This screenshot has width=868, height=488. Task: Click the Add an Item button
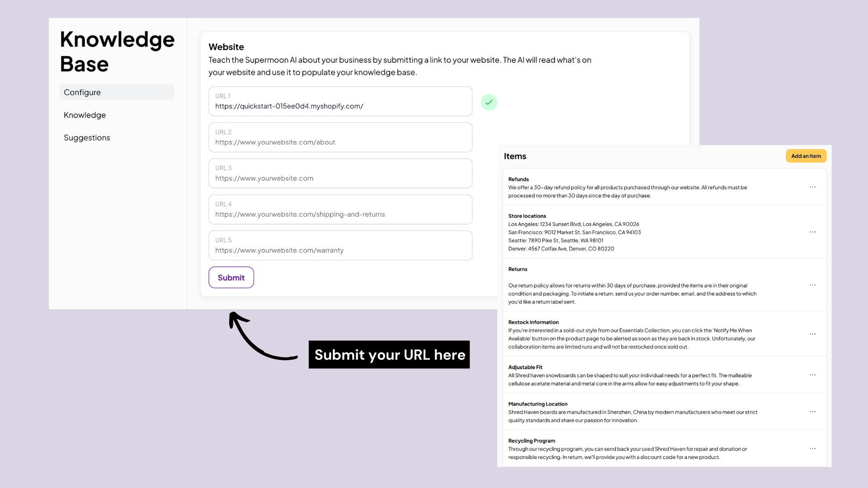pos(806,155)
